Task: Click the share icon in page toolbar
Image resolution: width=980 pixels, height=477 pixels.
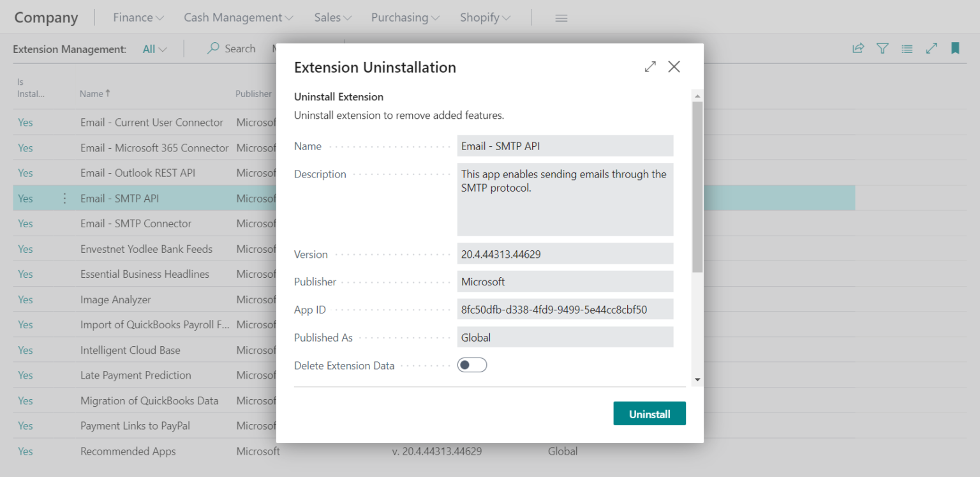Action: coord(858,48)
